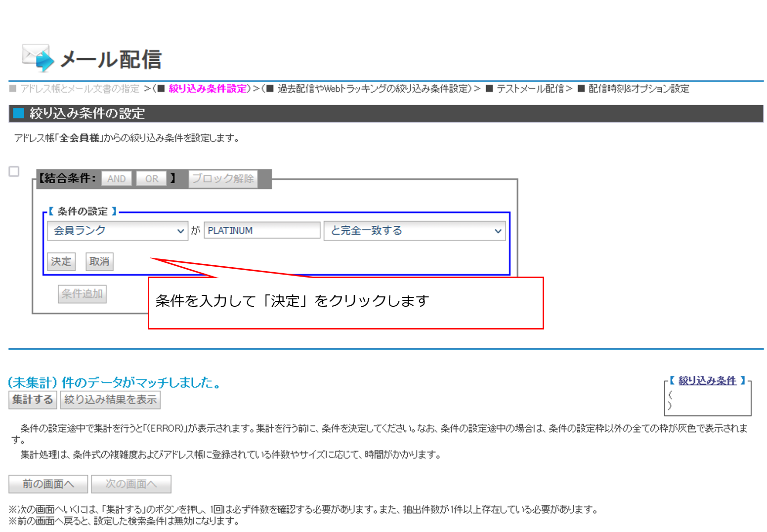Image resolution: width=767 pixels, height=532 pixels.
Task: Click the ブロック解除 button
Action: 223,179
